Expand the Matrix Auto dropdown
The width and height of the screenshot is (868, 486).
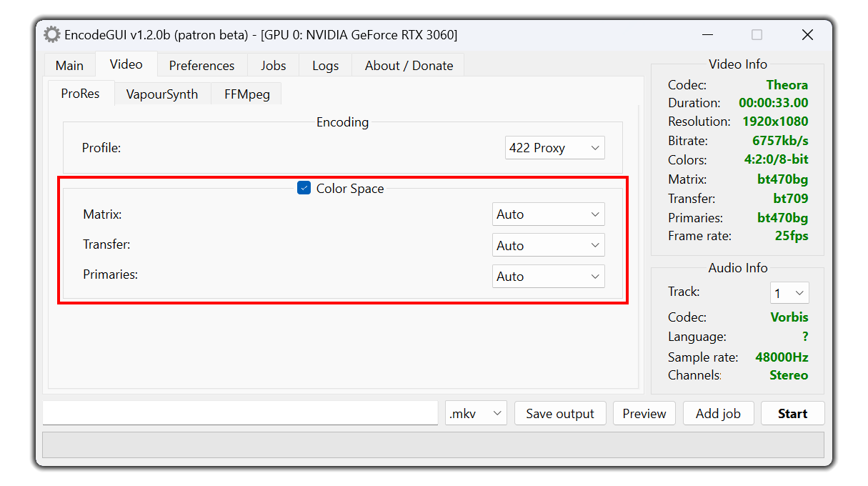point(549,214)
